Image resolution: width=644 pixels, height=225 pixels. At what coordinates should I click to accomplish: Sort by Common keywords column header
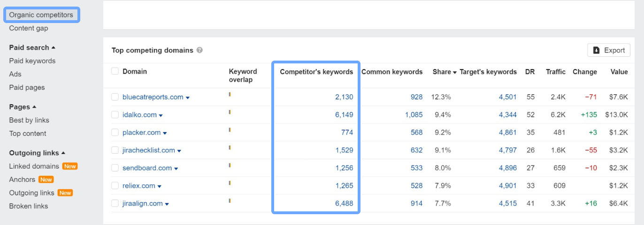click(x=392, y=72)
